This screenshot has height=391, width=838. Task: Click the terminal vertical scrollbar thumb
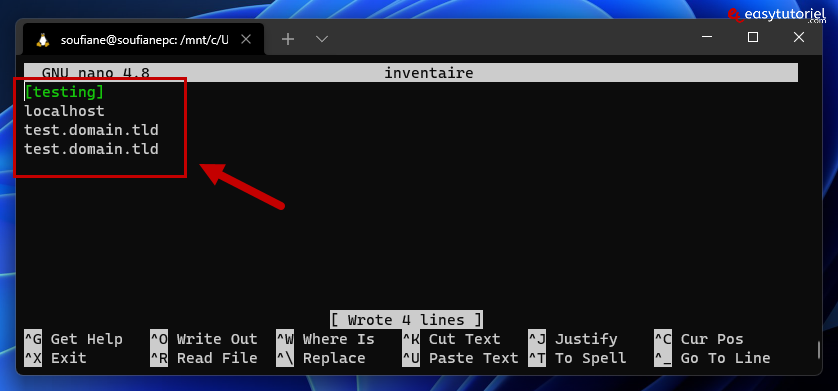click(818, 350)
